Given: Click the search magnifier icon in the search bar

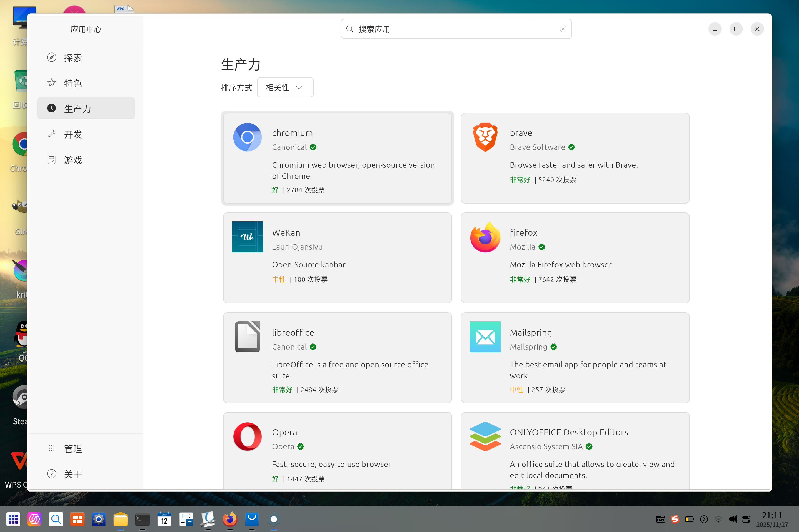Looking at the screenshot, I should pyautogui.click(x=349, y=29).
